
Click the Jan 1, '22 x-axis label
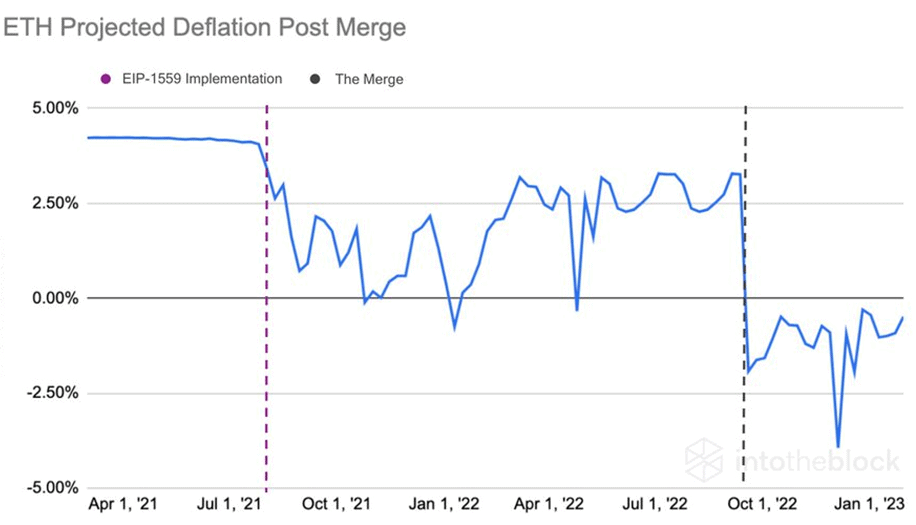pos(447,506)
